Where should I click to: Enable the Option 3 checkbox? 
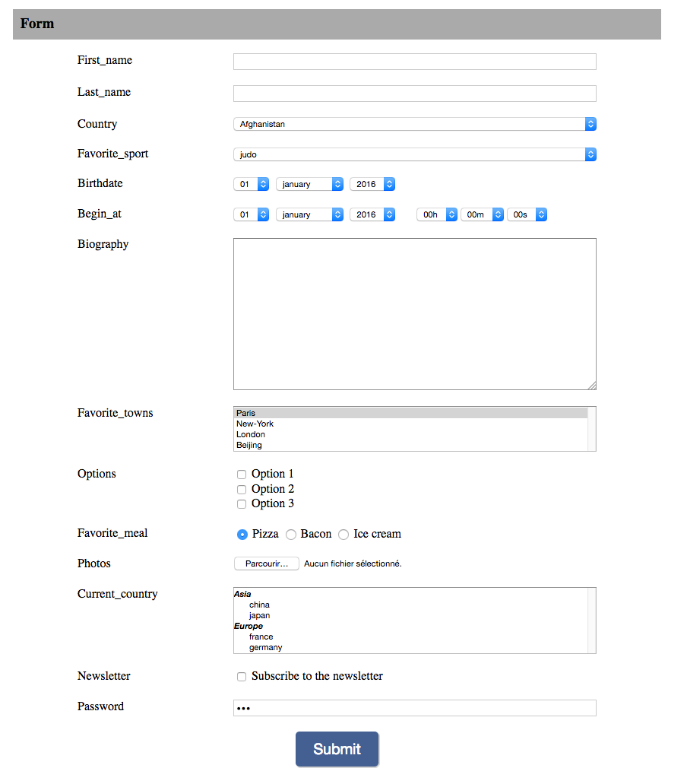click(242, 504)
